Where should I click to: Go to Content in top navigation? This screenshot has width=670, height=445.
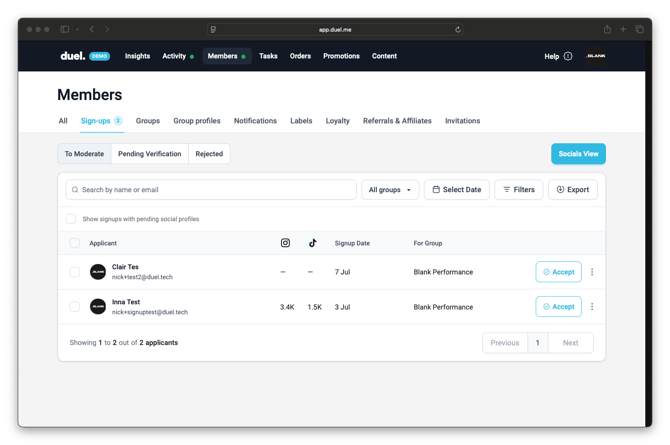(x=384, y=56)
